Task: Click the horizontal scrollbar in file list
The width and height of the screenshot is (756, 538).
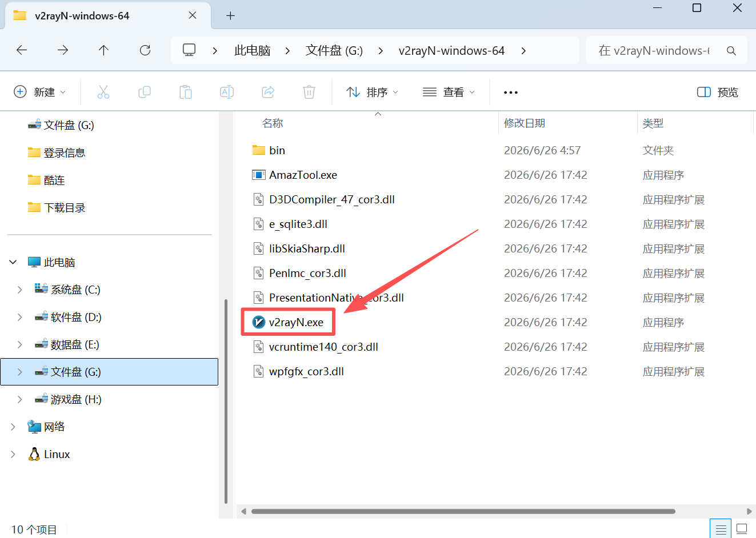Action: click(463, 511)
